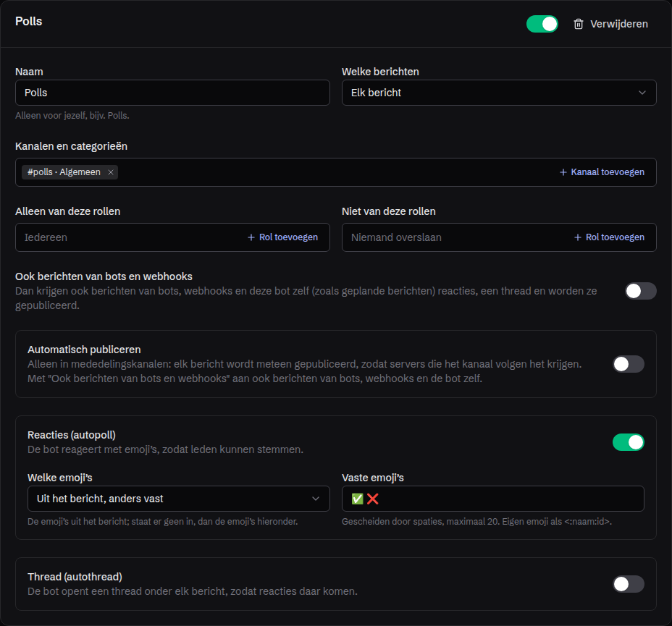Click the hint text 'Alleen voor jezelf, bijv. Polls.'
This screenshot has height=626, width=672.
click(x=72, y=116)
